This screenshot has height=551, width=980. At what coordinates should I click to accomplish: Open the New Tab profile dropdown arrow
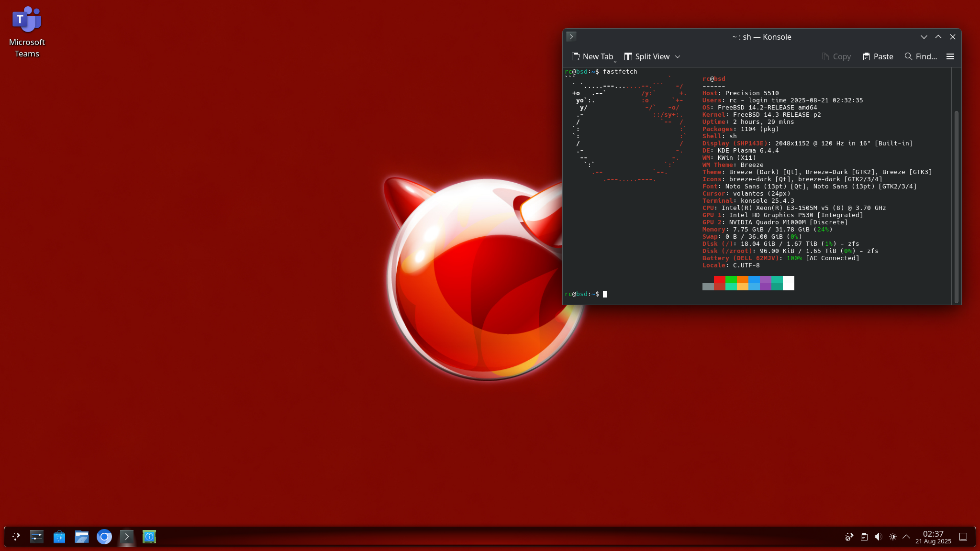point(615,61)
